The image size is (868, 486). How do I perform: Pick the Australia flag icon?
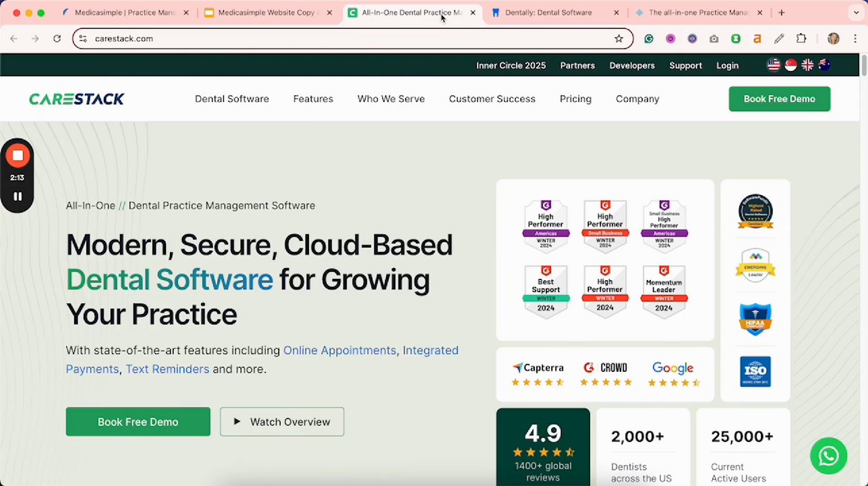click(823, 65)
